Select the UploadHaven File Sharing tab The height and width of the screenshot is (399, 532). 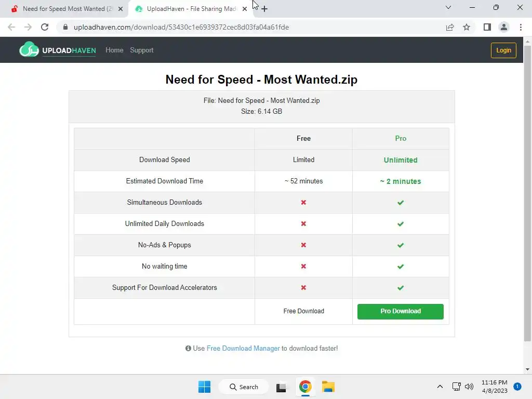191,9
